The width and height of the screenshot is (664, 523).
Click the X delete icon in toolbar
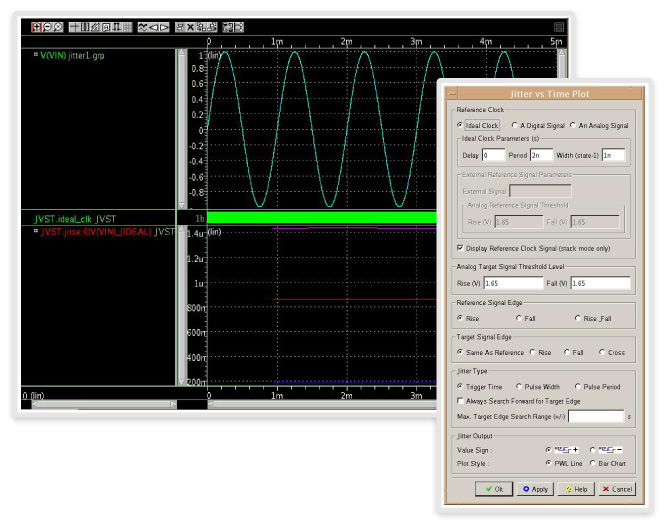pyautogui.click(x=190, y=27)
